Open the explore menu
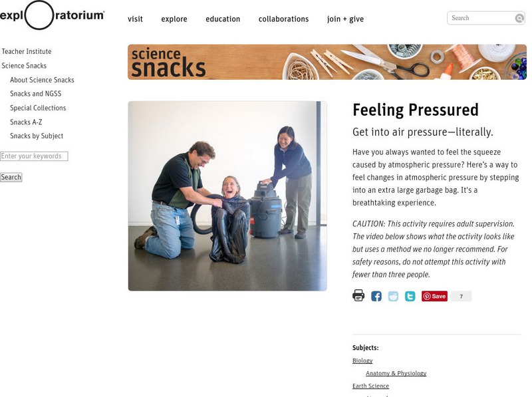The width and height of the screenshot is (532, 397). [174, 19]
